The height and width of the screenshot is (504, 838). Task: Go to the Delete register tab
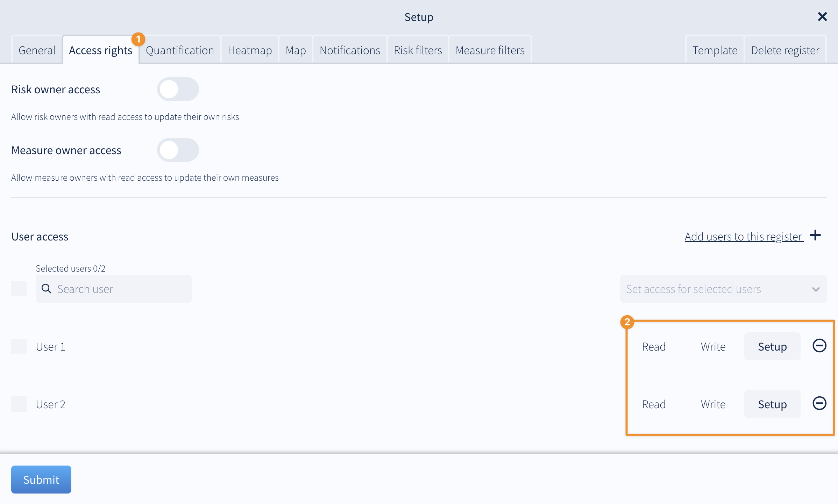tap(785, 50)
